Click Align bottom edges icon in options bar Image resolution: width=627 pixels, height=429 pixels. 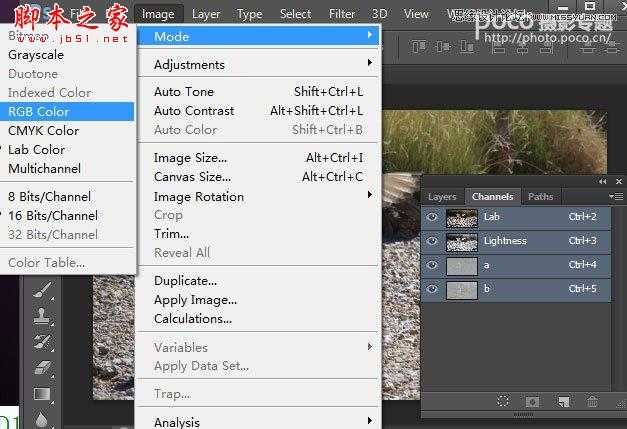click(467, 47)
